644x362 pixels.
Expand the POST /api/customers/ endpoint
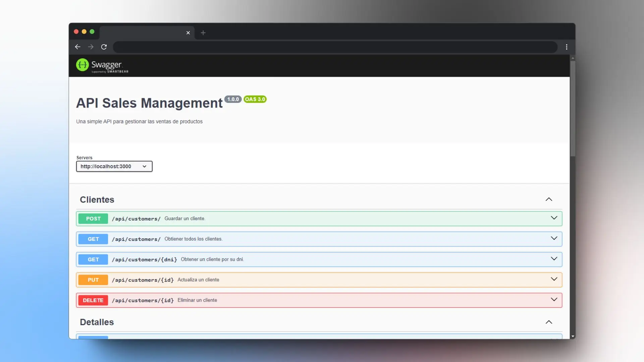coord(554,218)
